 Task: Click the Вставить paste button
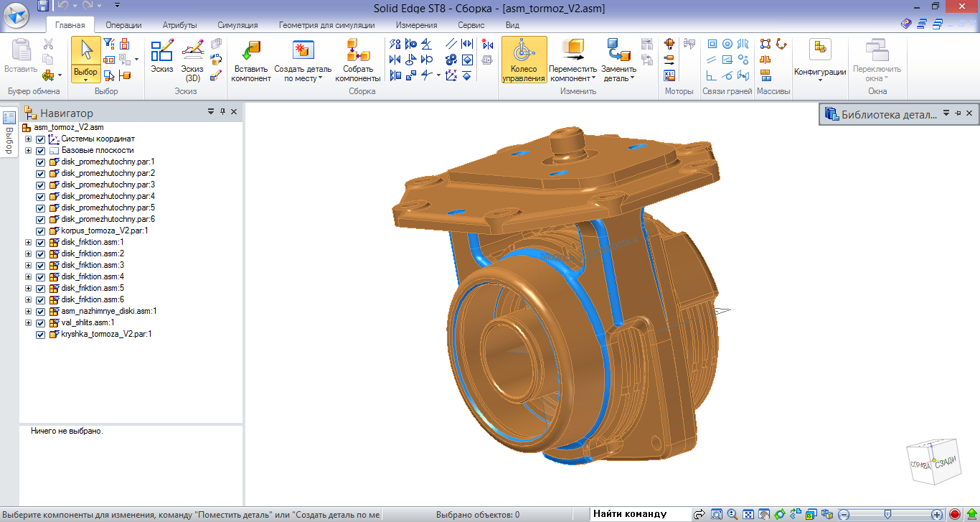pos(21,57)
